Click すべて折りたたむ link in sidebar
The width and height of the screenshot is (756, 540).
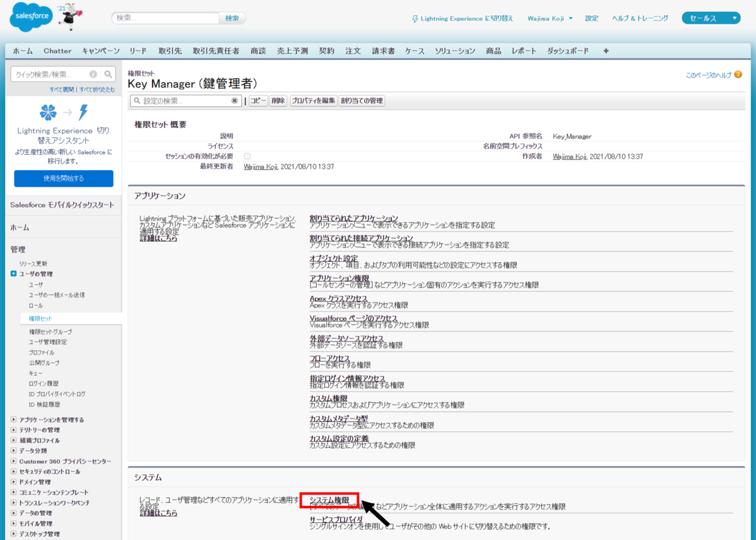pyautogui.click(x=97, y=89)
